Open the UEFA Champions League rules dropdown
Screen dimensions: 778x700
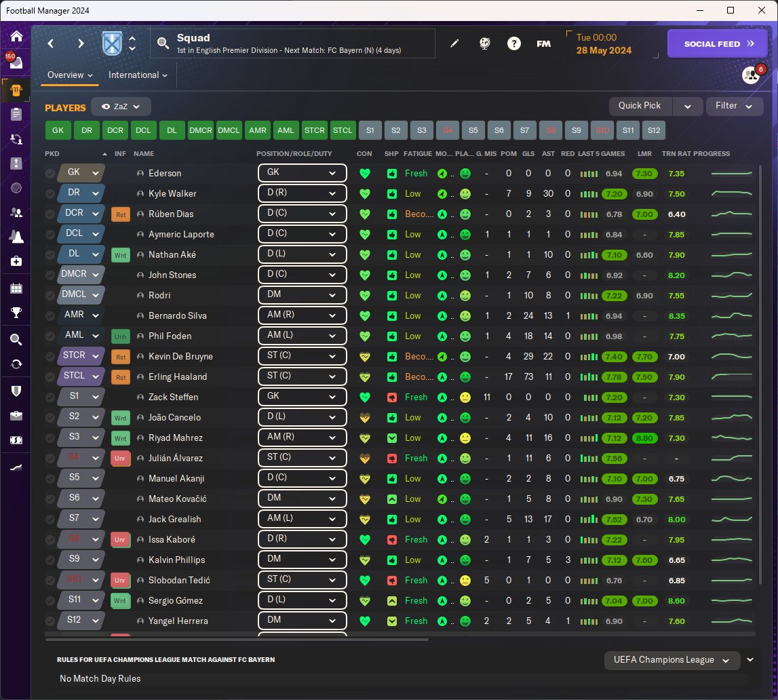pos(672,660)
